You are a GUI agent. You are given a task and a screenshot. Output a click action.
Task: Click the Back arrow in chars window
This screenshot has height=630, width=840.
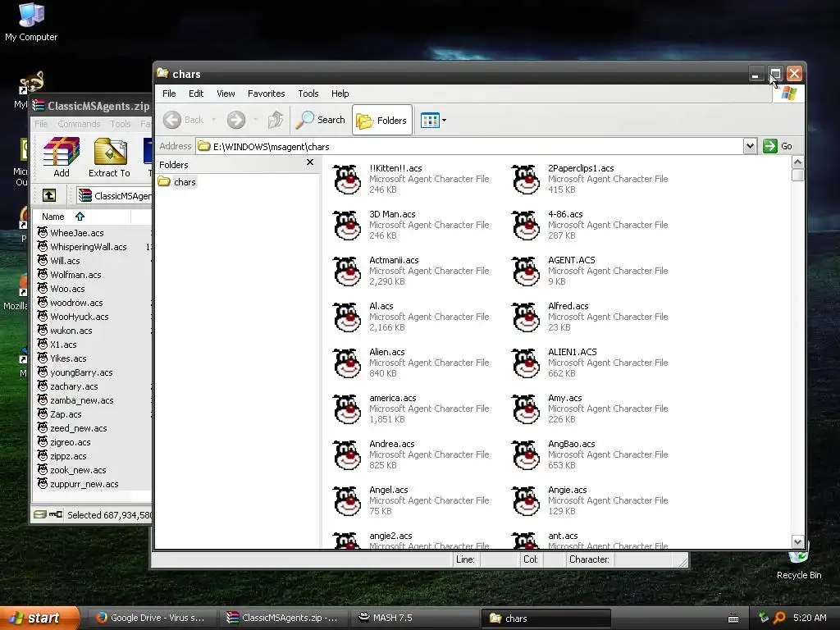[x=172, y=120]
